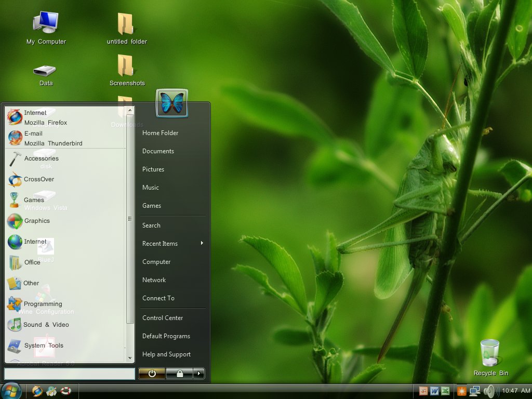
Task: Click the programs list scroll down arrow
Action: [x=130, y=358]
